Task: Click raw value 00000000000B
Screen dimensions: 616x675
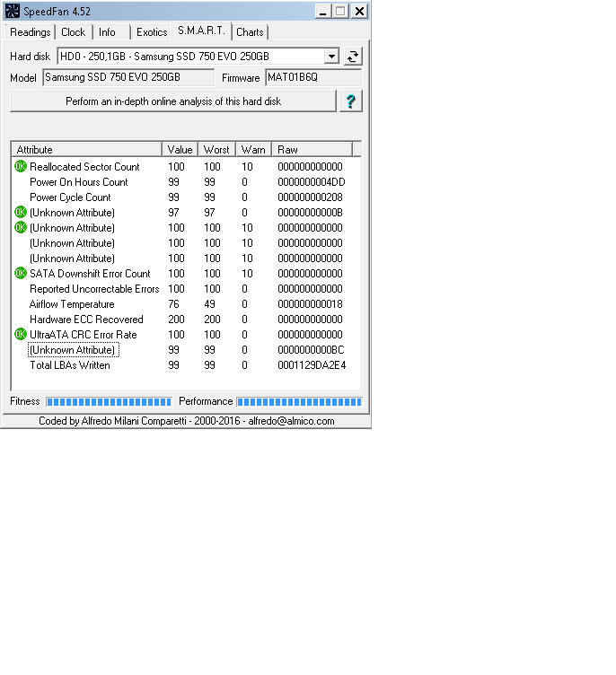Action: tap(310, 212)
